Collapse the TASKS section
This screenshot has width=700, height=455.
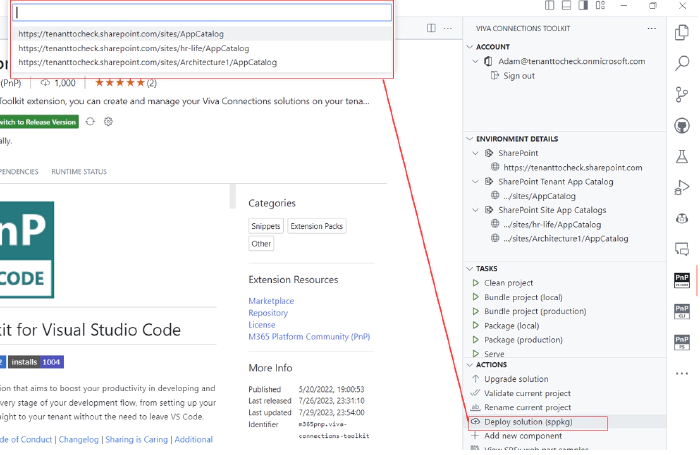(x=469, y=268)
